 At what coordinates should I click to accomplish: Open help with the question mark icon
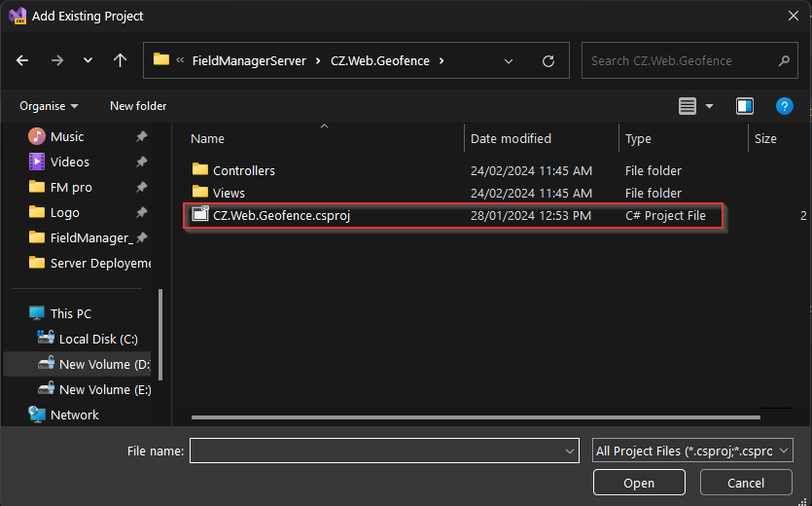(x=785, y=106)
